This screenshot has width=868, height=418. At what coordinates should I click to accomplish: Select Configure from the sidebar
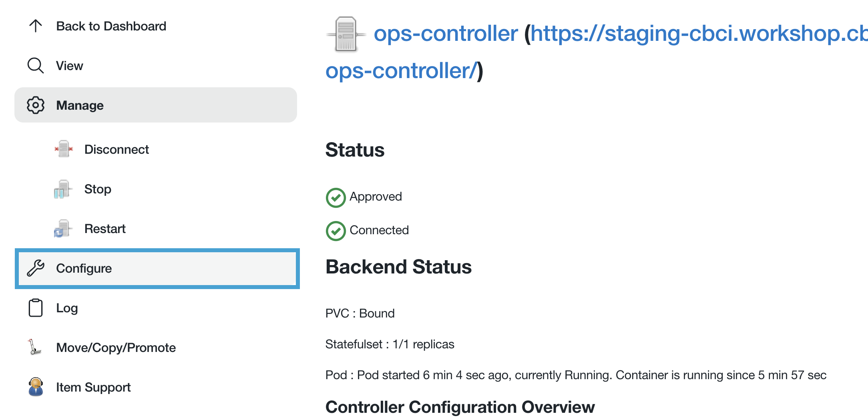click(84, 269)
